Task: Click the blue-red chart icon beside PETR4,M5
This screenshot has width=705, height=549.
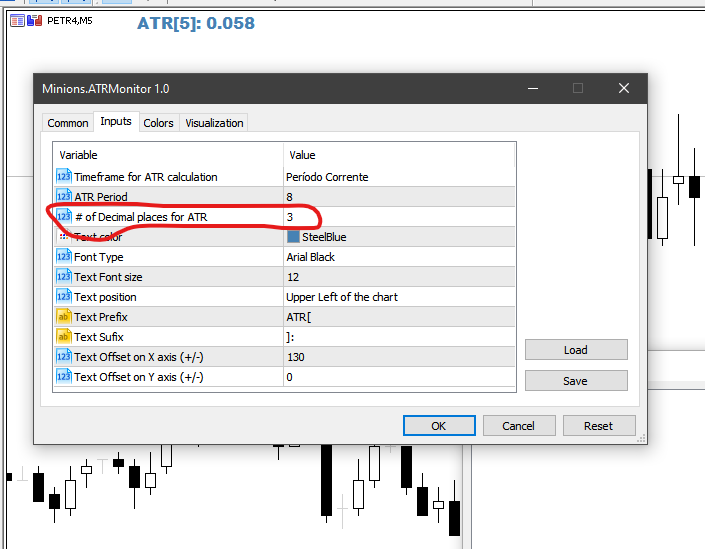Action: pos(35,21)
